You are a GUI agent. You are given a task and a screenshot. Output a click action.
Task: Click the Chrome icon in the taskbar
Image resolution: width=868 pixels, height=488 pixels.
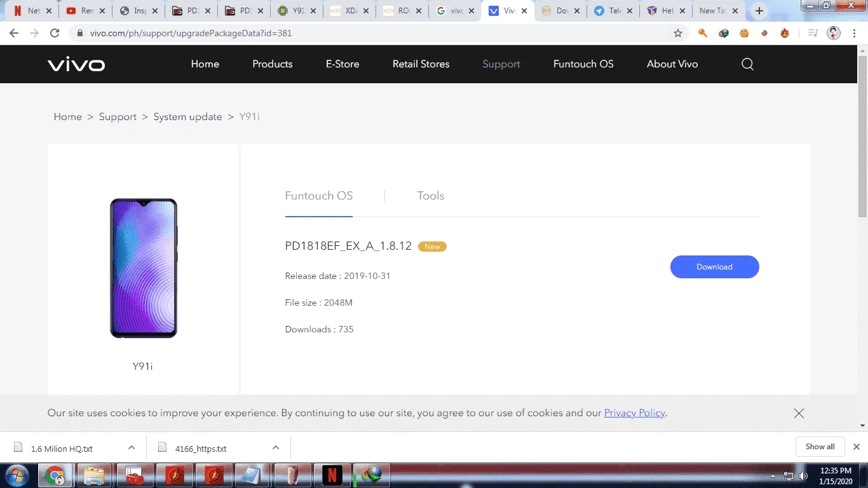pos(56,475)
